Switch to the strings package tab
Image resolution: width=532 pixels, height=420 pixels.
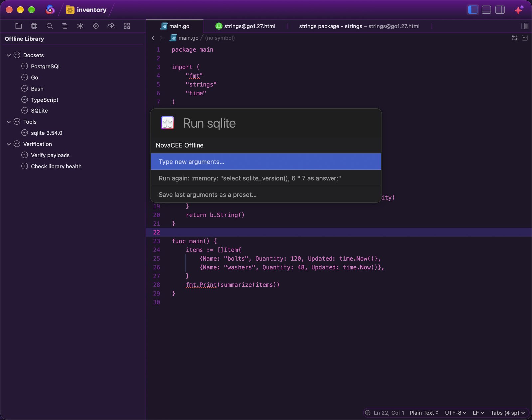pos(359,26)
